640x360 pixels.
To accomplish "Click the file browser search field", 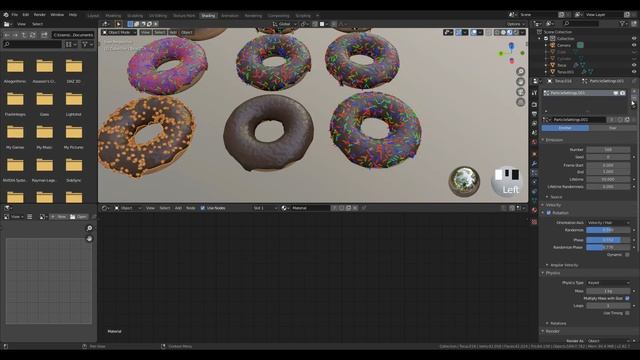I will coord(32,44).
